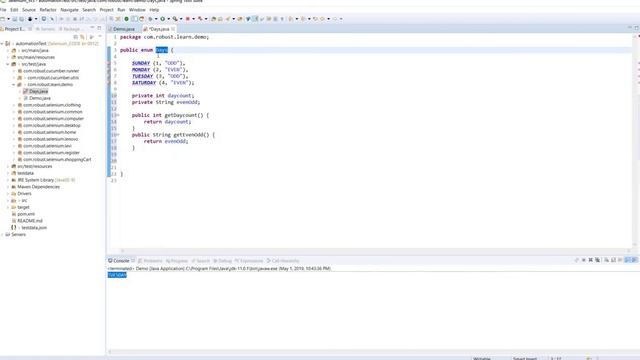The height and width of the screenshot is (360, 640).
Task: Select com.robust.selenium.shoppingCart package
Action: tap(57, 160)
